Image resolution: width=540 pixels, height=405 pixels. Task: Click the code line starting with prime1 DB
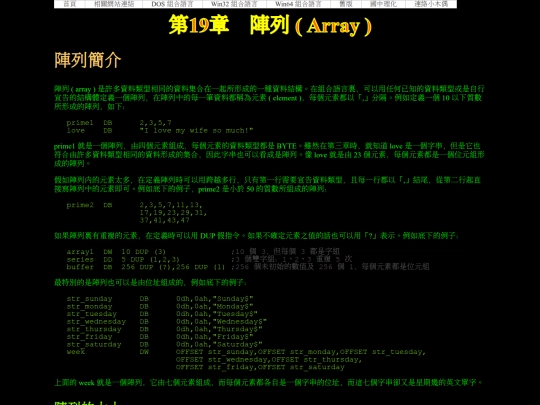click(x=119, y=123)
